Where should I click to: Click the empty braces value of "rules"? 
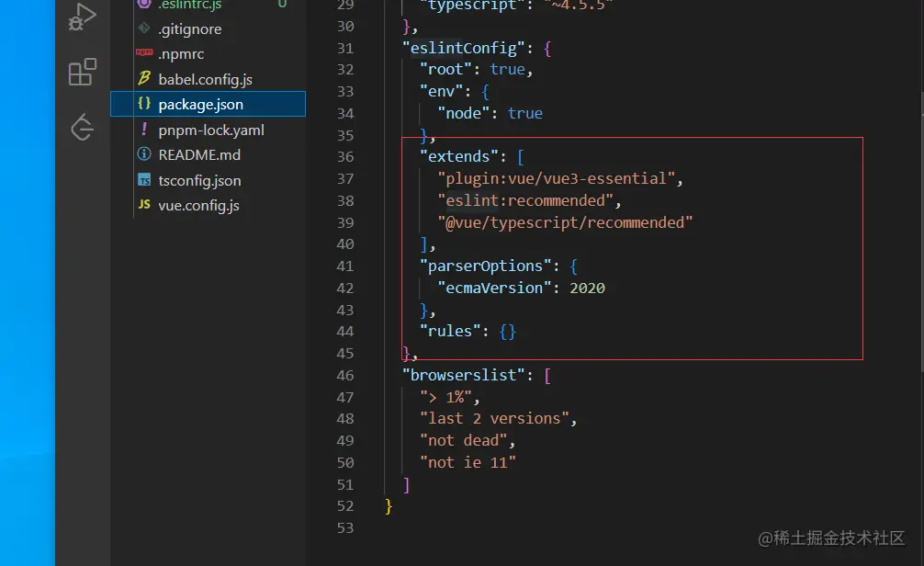click(x=507, y=332)
